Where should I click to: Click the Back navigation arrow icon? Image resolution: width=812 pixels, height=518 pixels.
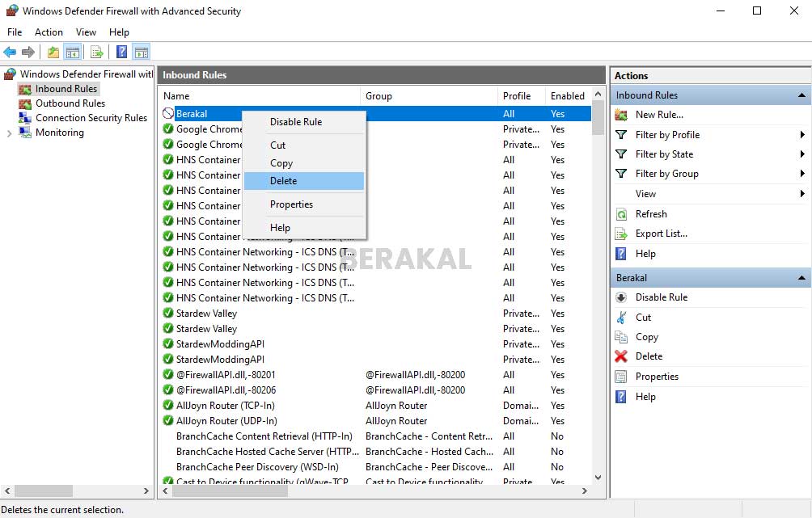coord(10,51)
